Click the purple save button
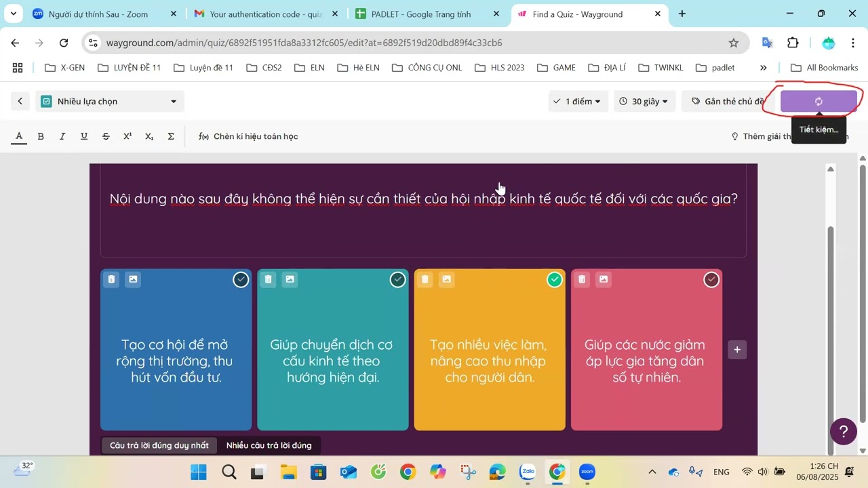868x488 pixels. [x=818, y=102]
